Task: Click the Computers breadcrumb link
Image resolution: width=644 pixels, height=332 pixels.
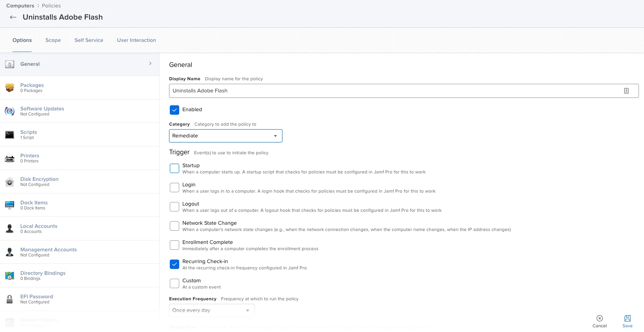Action: [20, 6]
